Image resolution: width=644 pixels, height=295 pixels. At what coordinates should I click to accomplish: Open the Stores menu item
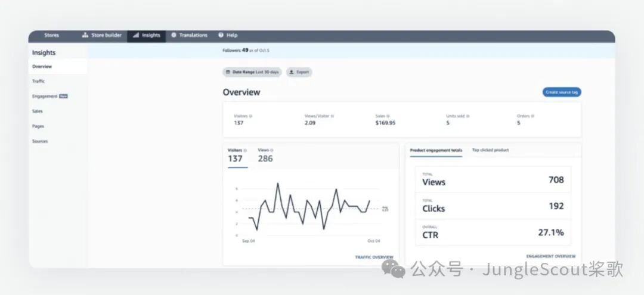(51, 35)
